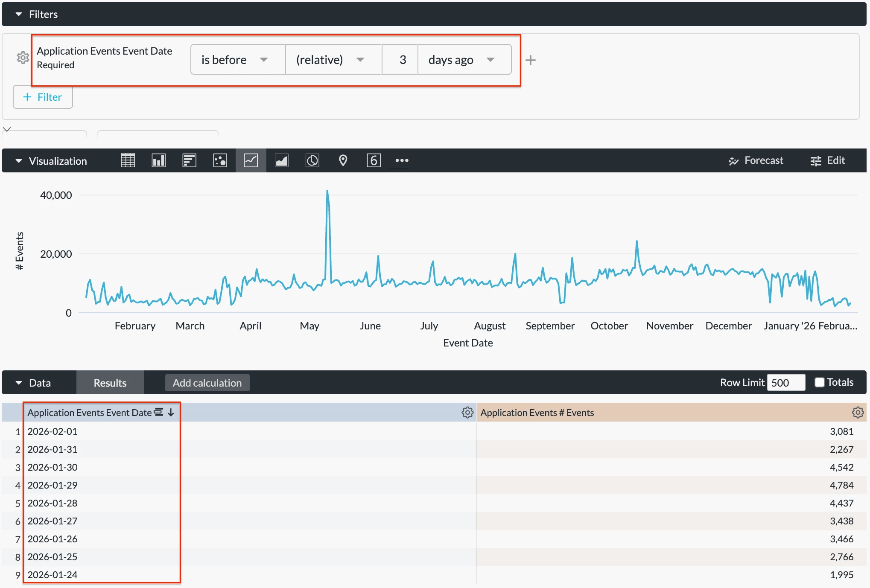The height and width of the screenshot is (588, 870).
Task: Select the column chart visualization icon
Action: point(158,160)
